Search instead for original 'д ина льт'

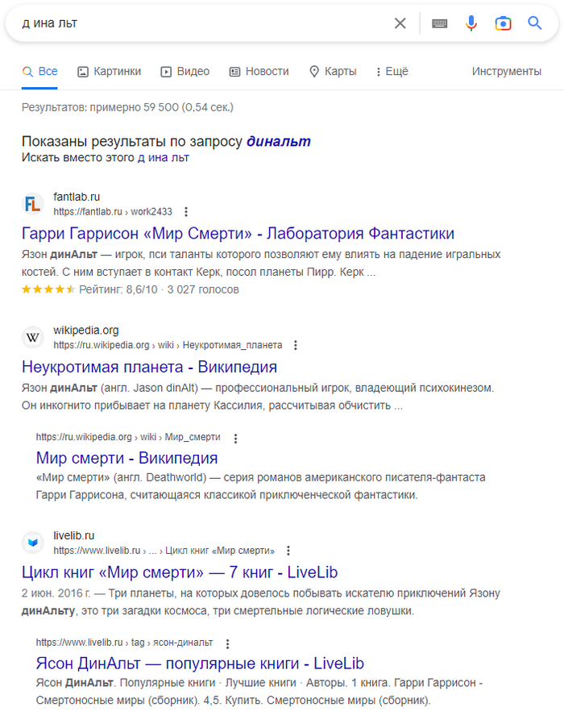click(x=163, y=158)
